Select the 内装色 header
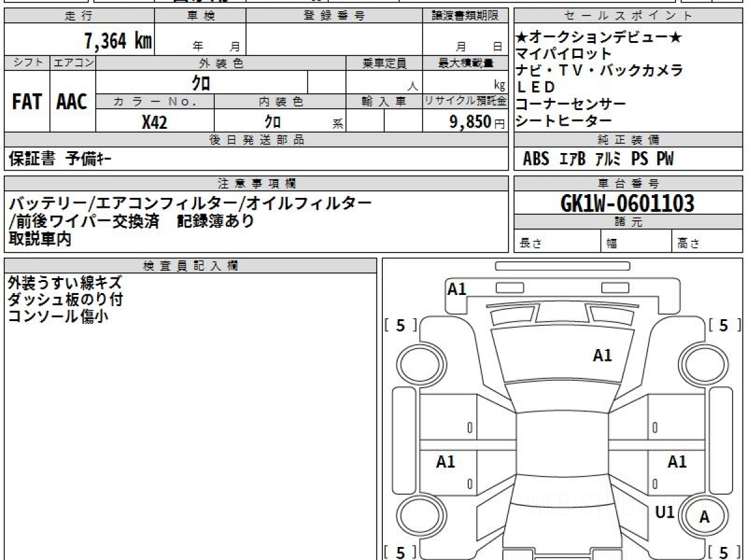The image size is (747, 560). point(280,101)
